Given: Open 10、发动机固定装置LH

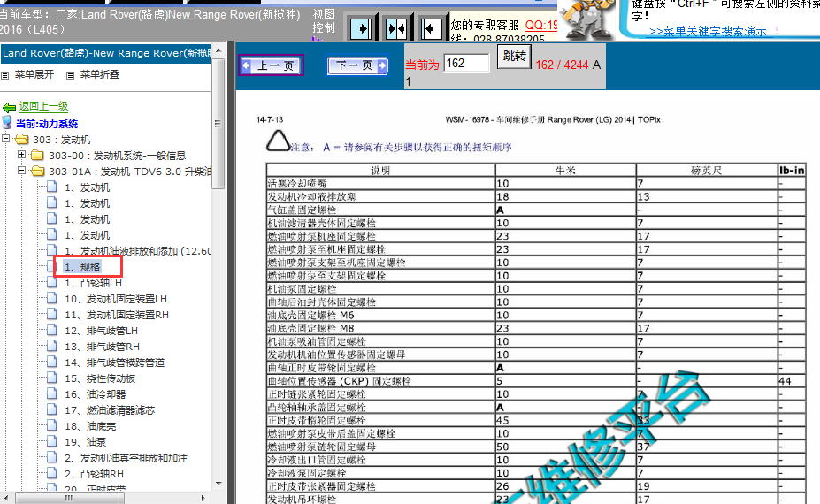Looking at the screenshot, I should point(116,299).
